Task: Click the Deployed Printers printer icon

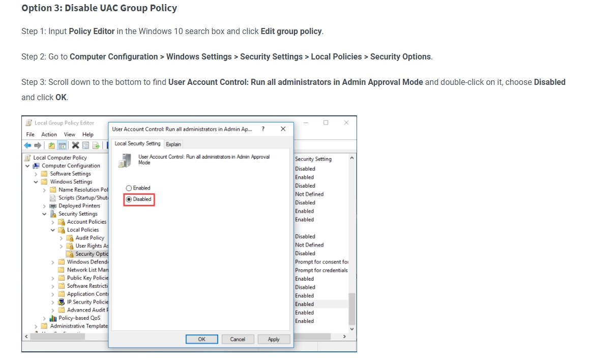Action: tap(53, 206)
